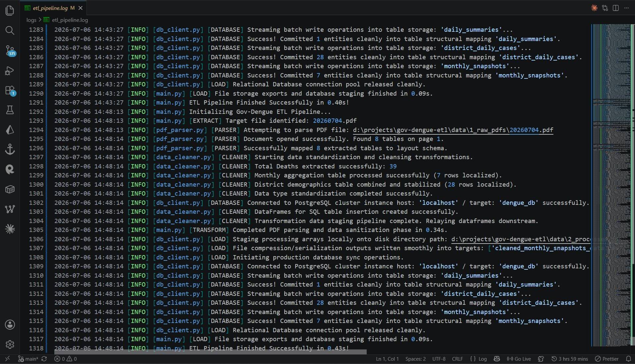Screen dimensions: 635x364
Task: Click line number 1318 in the gutter
Action: coord(36,348)
